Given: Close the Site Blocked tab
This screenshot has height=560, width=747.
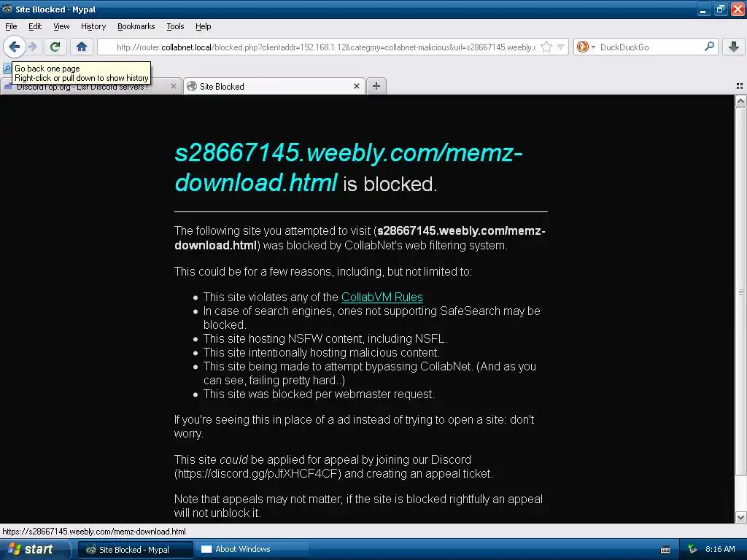Looking at the screenshot, I should [356, 86].
